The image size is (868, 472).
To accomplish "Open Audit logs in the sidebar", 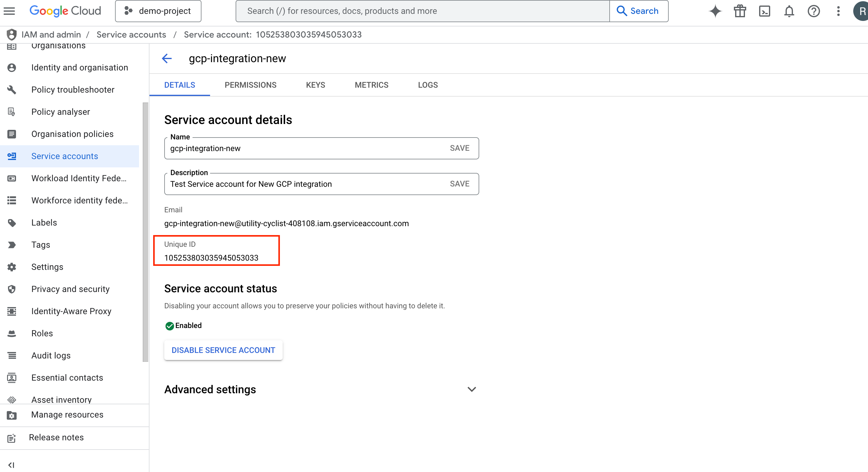I will pyautogui.click(x=70, y=356).
